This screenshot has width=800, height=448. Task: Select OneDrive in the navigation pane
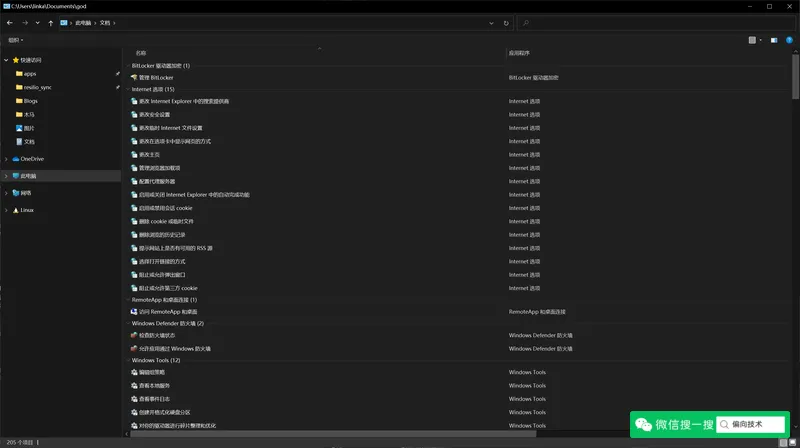28,159
